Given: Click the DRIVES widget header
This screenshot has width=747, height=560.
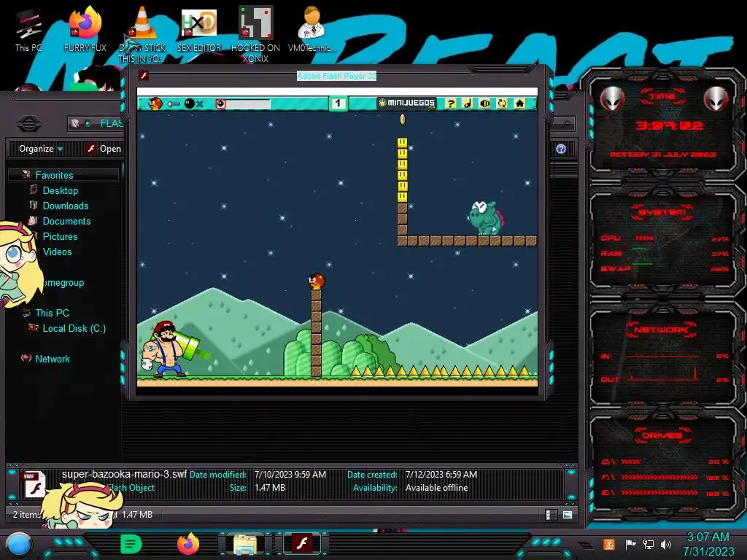Looking at the screenshot, I should pyautogui.click(x=662, y=435).
